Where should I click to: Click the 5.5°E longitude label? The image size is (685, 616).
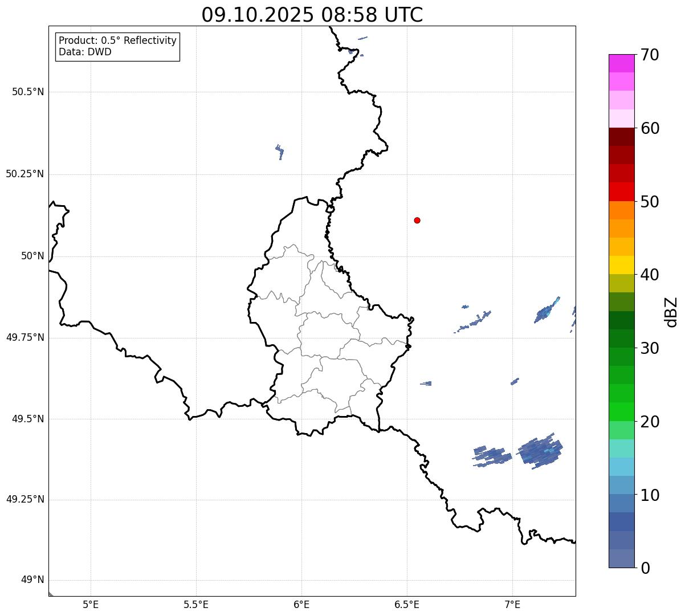(x=196, y=604)
